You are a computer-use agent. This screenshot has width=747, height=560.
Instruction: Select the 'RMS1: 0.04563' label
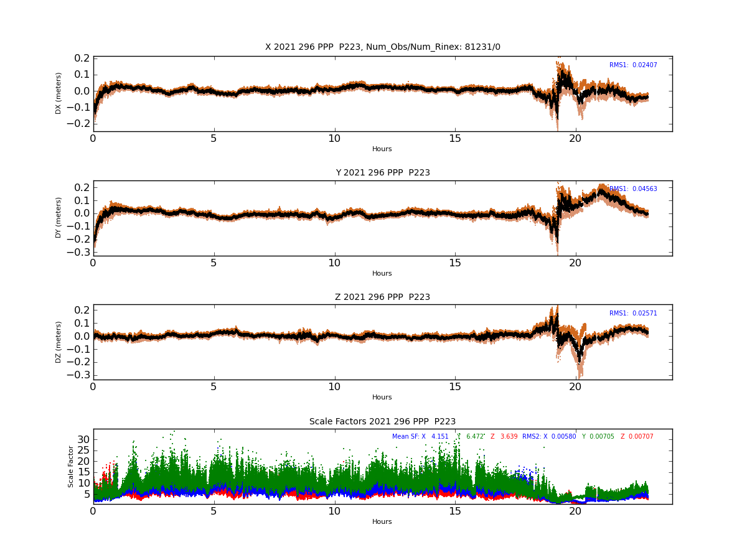(x=633, y=189)
